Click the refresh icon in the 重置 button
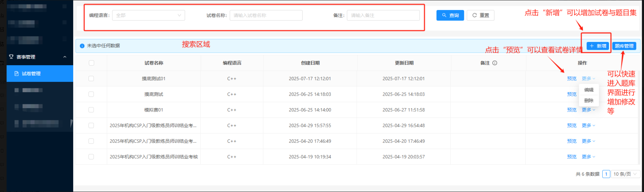The height and width of the screenshot is (192, 644). (474, 15)
